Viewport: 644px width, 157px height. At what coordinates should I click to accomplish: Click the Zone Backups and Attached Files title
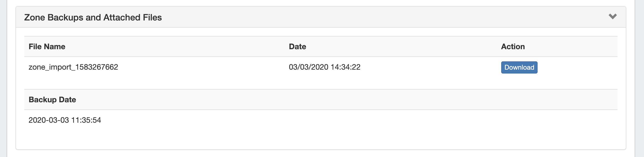click(93, 17)
